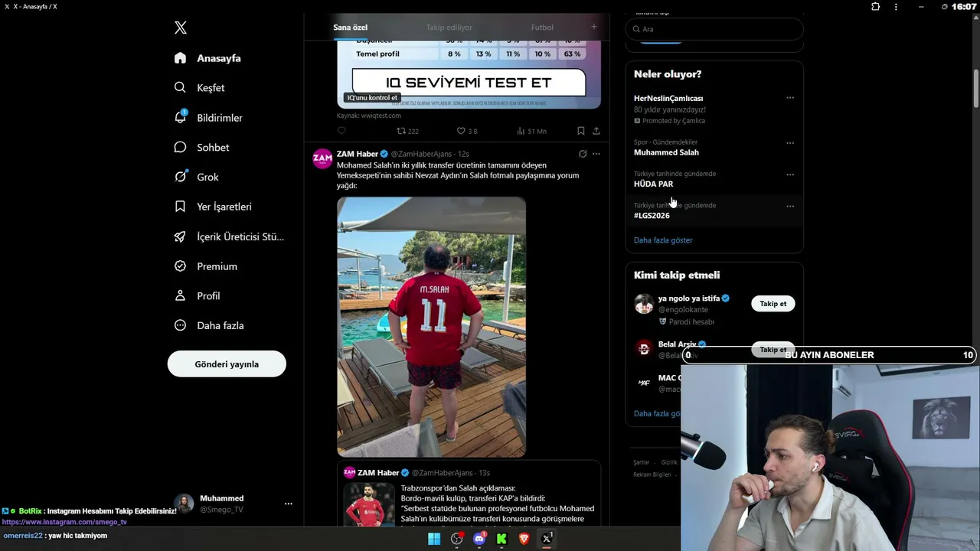Image resolution: width=980 pixels, height=551 pixels.
Task: Click extensions puzzle icon in title bar
Action: click(875, 7)
